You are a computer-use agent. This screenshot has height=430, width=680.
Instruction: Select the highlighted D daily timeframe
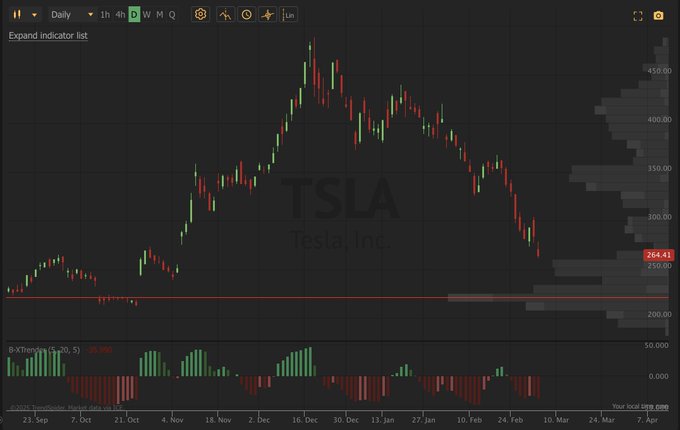(134, 15)
